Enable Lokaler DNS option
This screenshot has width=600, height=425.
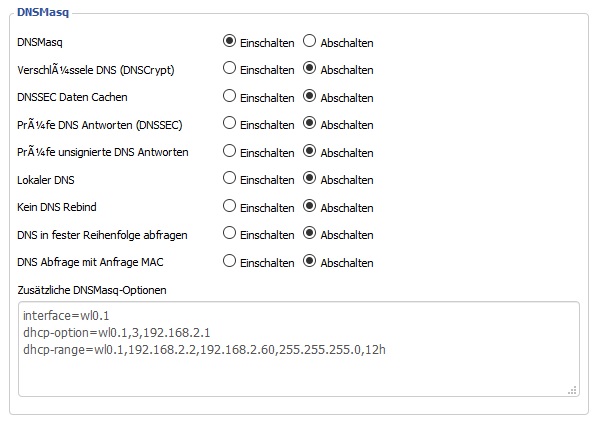[229, 179]
